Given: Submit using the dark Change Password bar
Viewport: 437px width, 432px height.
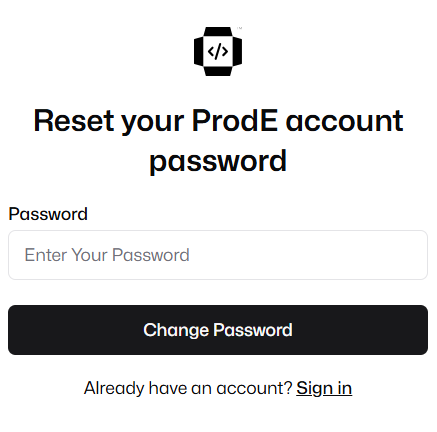Looking at the screenshot, I should pyautogui.click(x=218, y=330).
